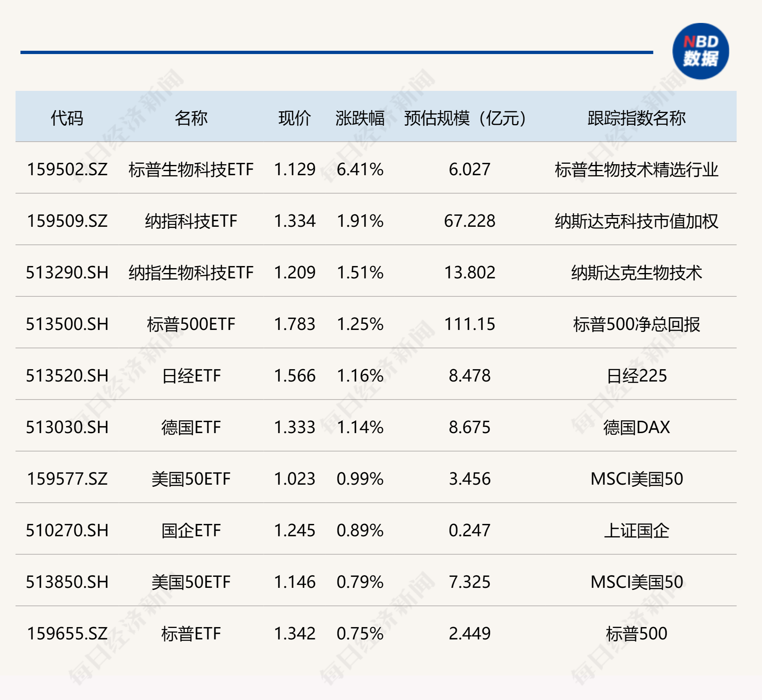Click code 513850.SH for 美国50ETF
The height and width of the screenshot is (700, 762).
point(67,582)
